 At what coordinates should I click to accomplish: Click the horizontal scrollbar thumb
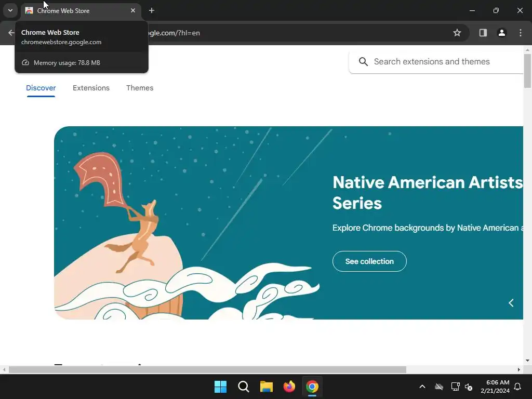click(207, 369)
